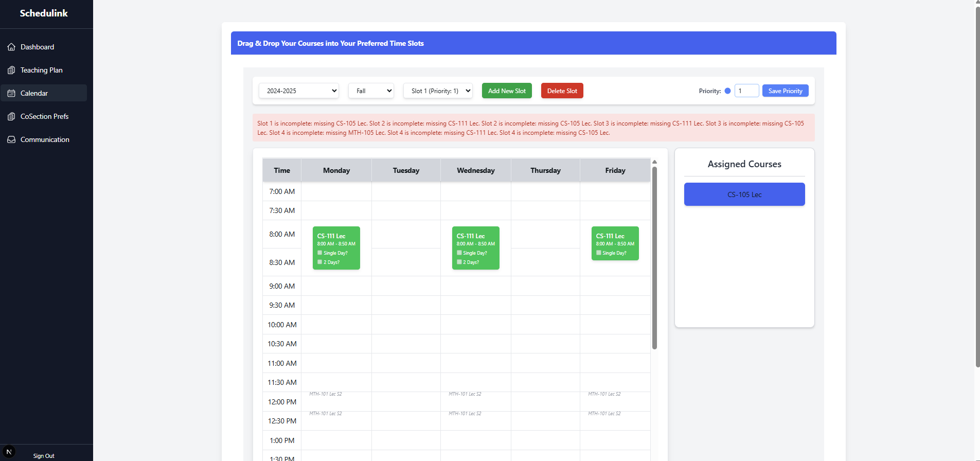Click Friday's 12:30 PM MTH-101 Lec S2 label
The image size is (980, 461).
tap(604, 414)
